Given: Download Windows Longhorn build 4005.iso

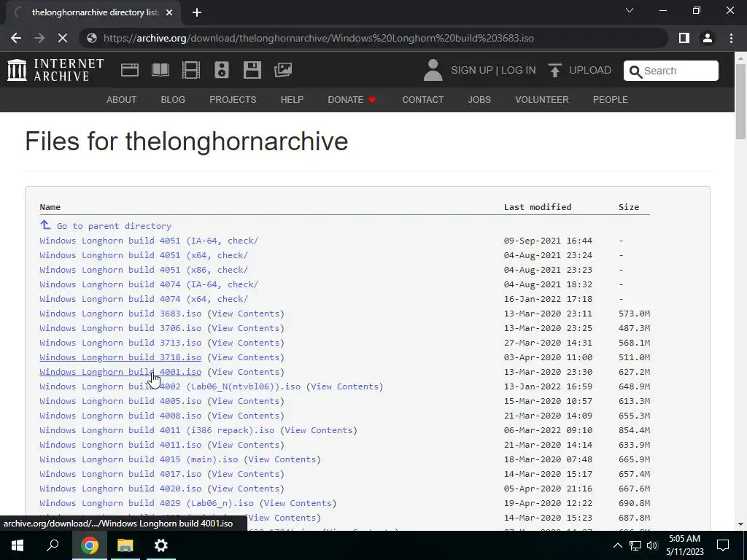Looking at the screenshot, I should (x=120, y=401).
